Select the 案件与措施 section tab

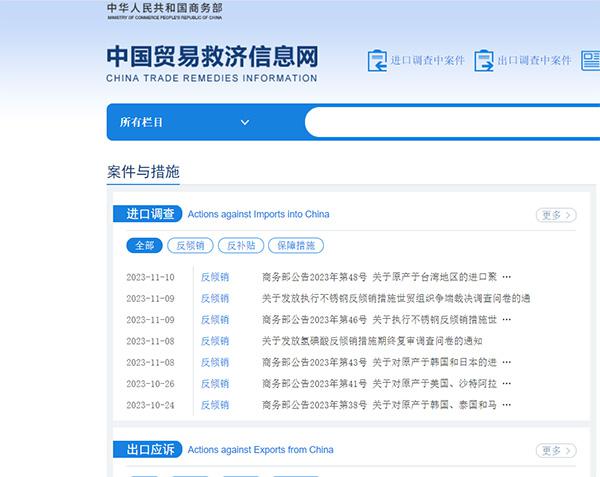(143, 172)
